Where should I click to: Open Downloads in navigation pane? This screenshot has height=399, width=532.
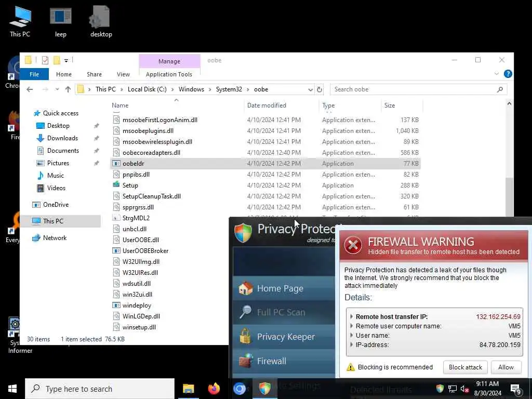(62, 138)
